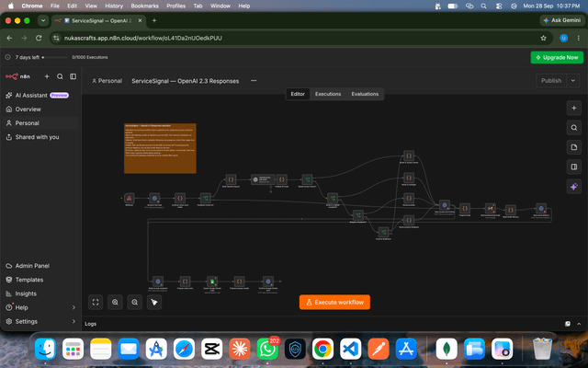Select the OpenAI node on the canvas

pos(263,179)
